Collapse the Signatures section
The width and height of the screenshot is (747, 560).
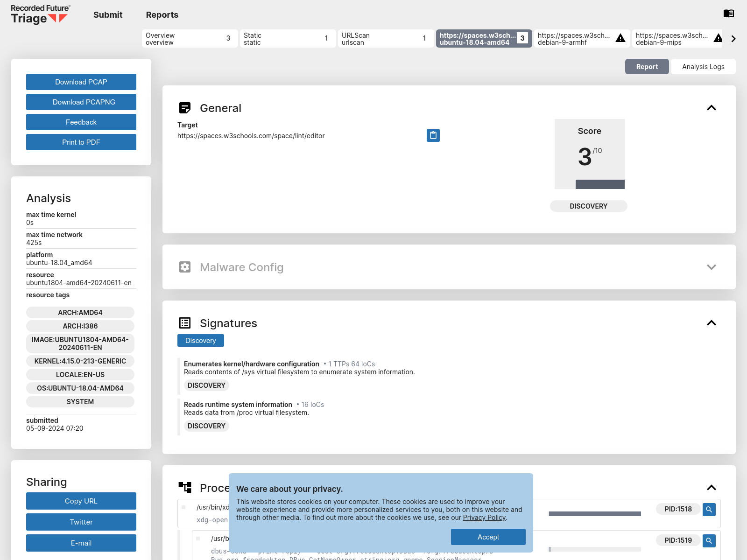[712, 323]
